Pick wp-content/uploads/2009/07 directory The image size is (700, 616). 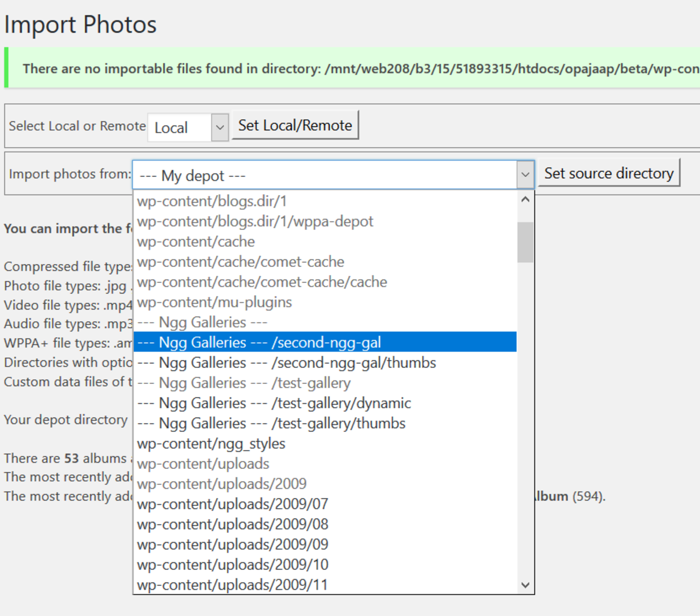tap(233, 504)
